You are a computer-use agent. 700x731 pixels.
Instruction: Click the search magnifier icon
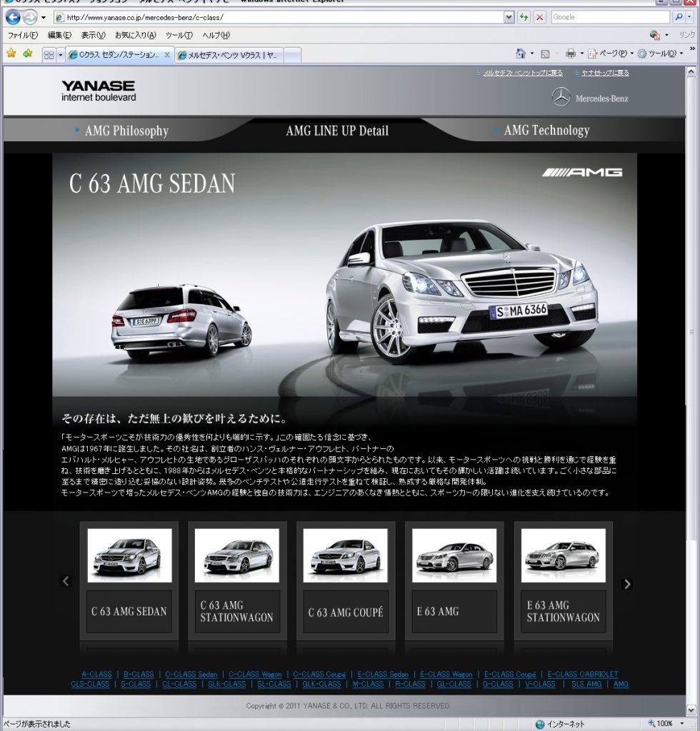coord(678,17)
